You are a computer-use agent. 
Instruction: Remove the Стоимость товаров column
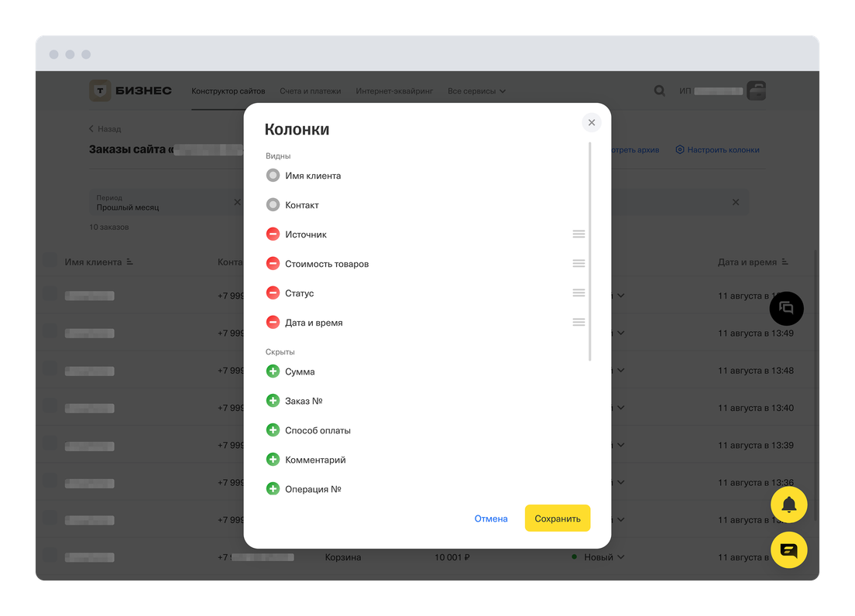coord(273,264)
